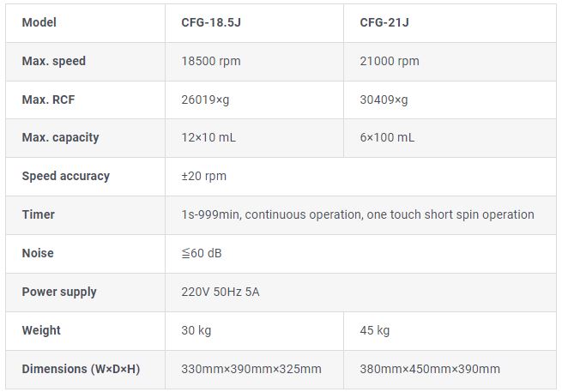Viewport: 562px width, 392px height.
Task: Click the Timer description text
Action: [x=358, y=214]
